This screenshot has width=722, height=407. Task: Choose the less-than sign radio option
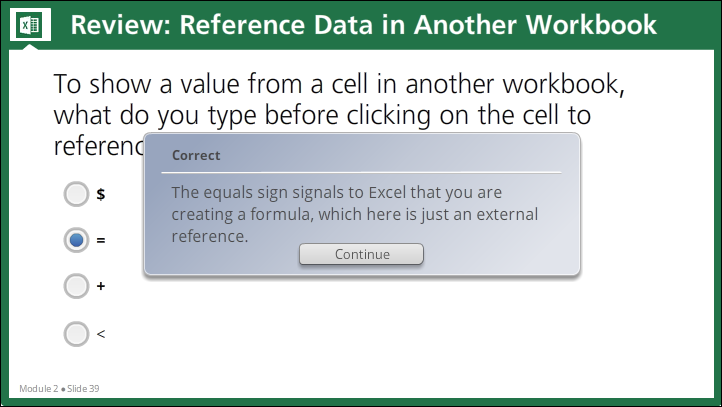[x=76, y=334]
